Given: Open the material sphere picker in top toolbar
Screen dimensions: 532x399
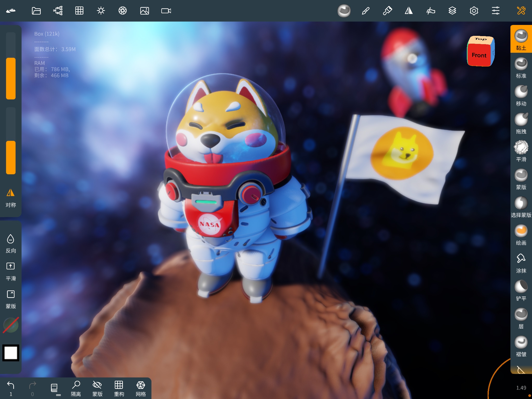Looking at the screenshot, I should pos(344,11).
